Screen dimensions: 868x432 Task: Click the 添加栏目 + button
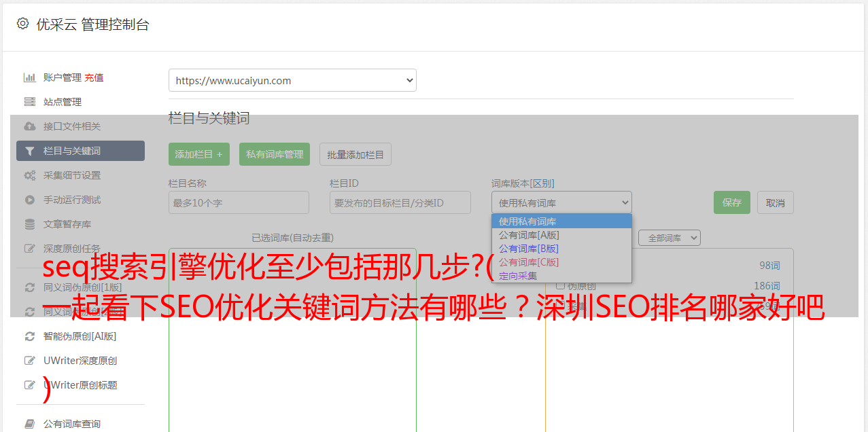[199, 154]
